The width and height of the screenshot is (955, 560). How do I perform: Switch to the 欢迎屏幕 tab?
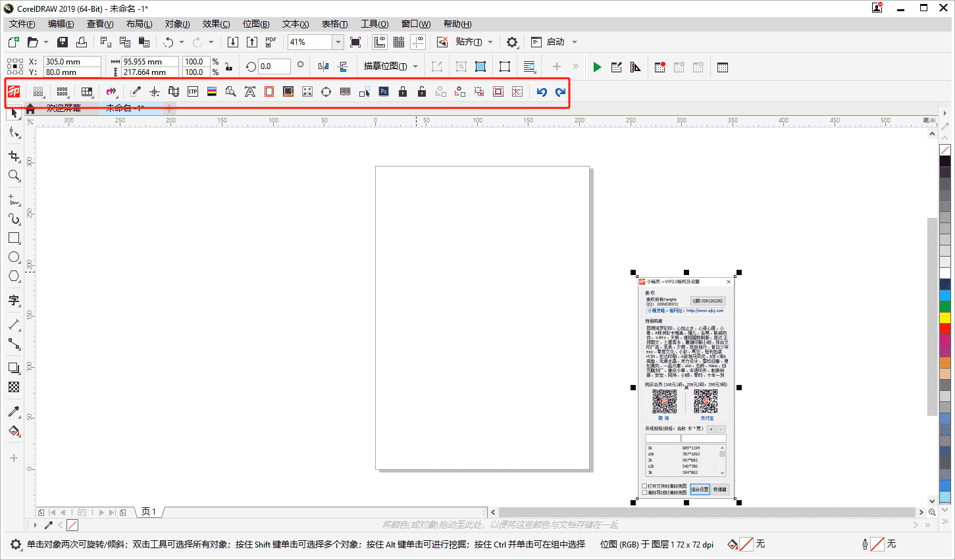[x=64, y=109]
